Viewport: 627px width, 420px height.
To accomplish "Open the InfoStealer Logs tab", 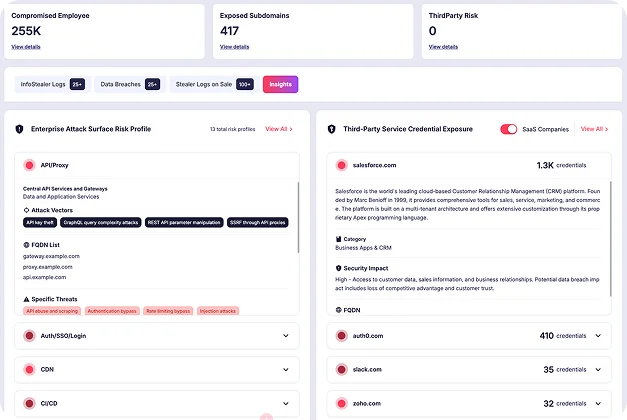I will [x=52, y=84].
